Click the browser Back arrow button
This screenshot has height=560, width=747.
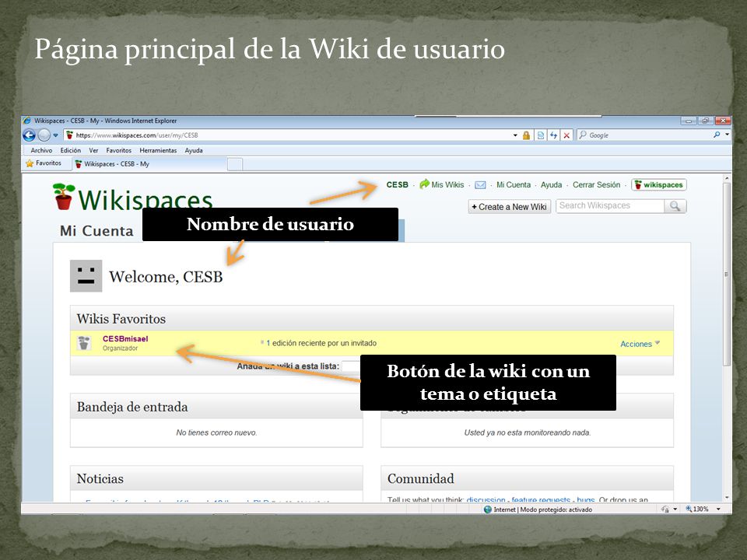(x=29, y=135)
